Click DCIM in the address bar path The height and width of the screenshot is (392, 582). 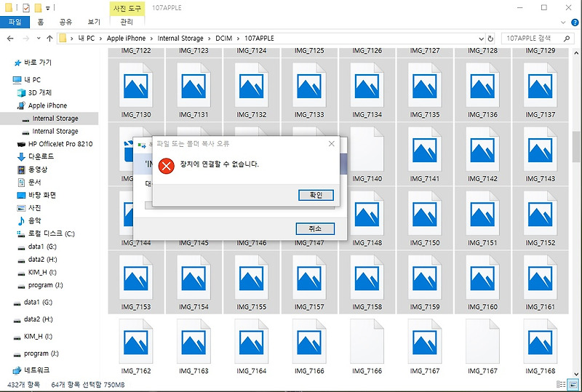224,39
